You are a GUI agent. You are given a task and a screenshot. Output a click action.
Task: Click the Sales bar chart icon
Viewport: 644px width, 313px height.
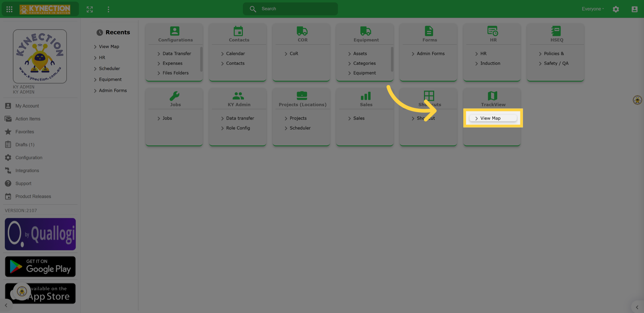[x=365, y=96]
